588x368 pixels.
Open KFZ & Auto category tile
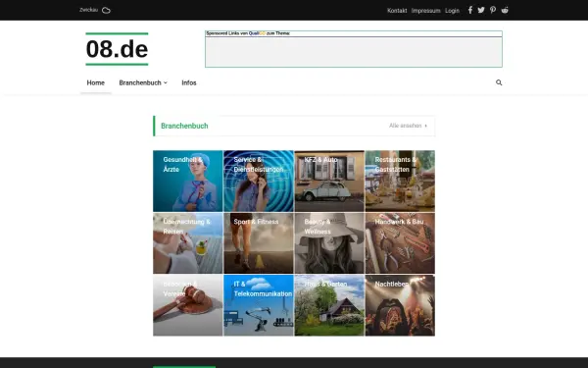[x=329, y=181]
